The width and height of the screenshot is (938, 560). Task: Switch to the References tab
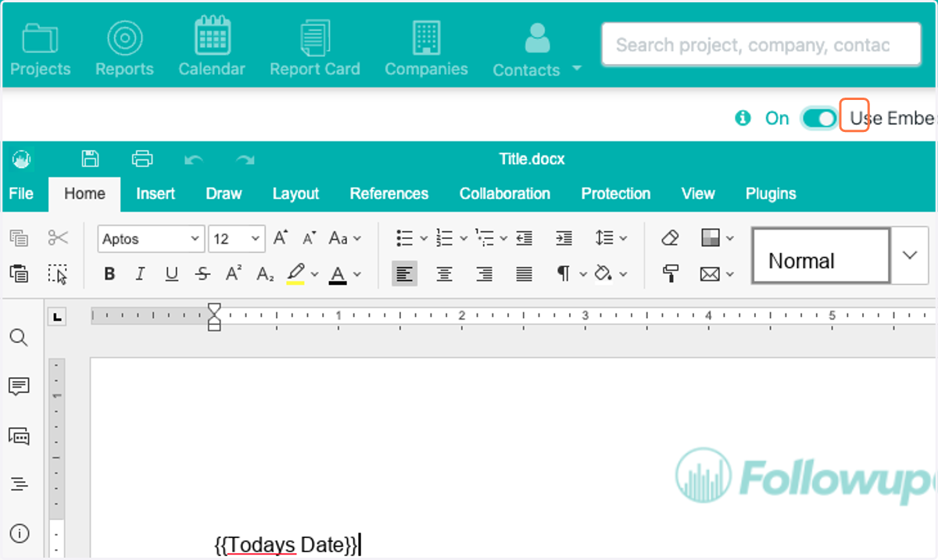coord(389,194)
